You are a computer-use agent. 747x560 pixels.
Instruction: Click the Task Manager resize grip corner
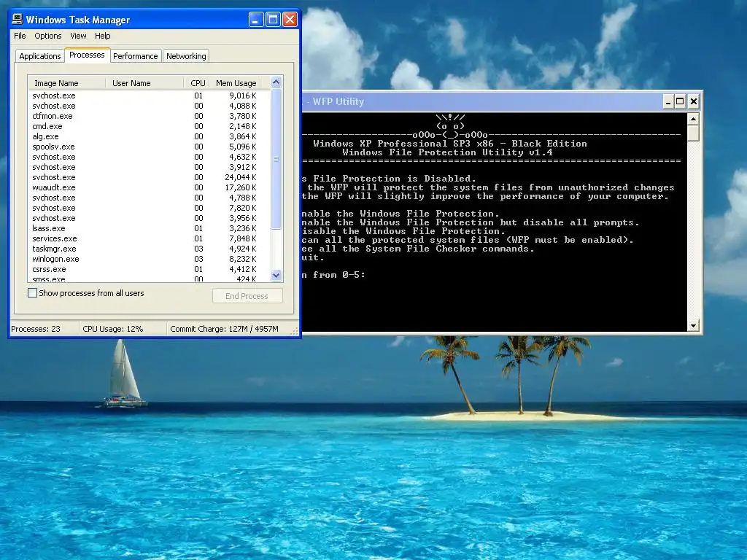295,330
